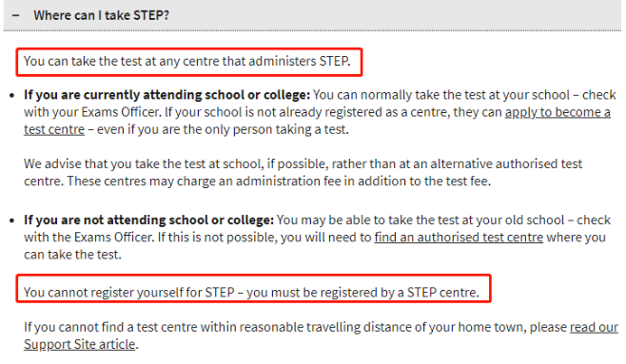Open the "apply to become a" link text

pos(558,112)
